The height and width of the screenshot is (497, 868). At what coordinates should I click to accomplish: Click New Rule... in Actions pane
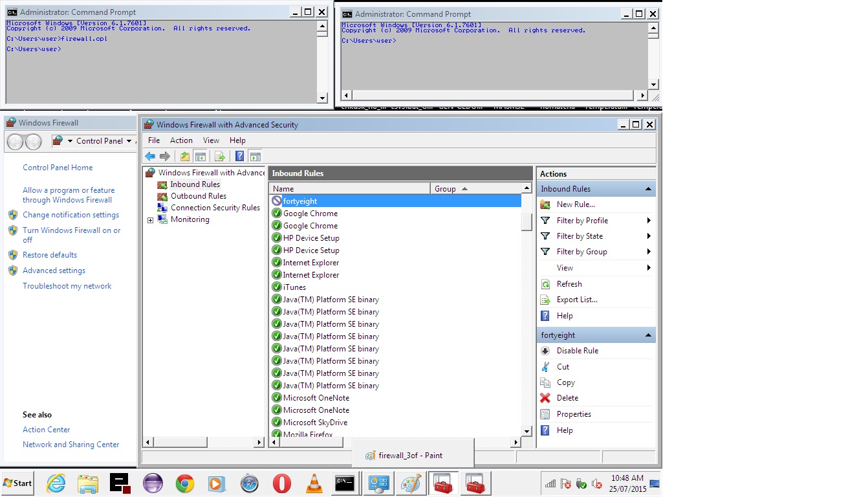(576, 204)
